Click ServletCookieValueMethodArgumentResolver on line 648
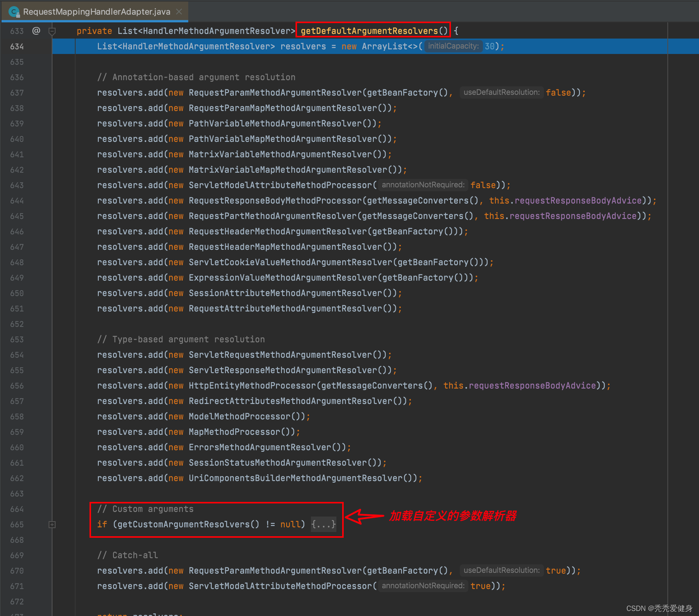The image size is (699, 616). point(290,262)
